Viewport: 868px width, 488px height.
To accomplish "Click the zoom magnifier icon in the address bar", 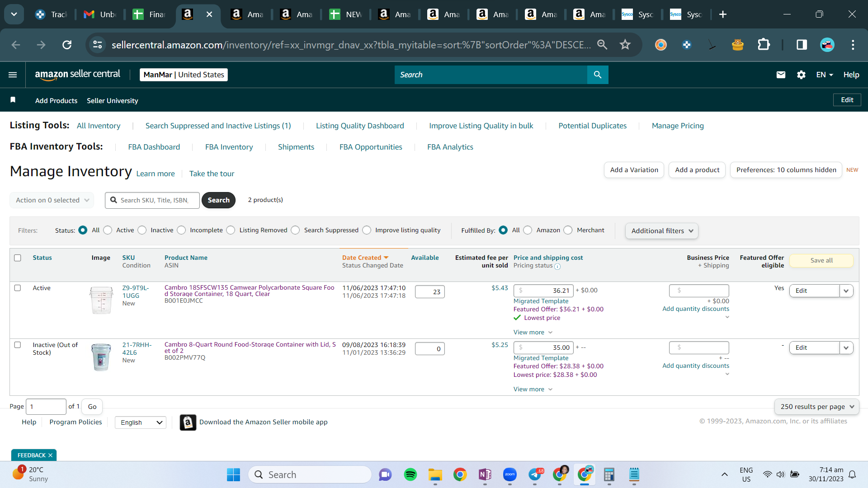I will (x=602, y=45).
